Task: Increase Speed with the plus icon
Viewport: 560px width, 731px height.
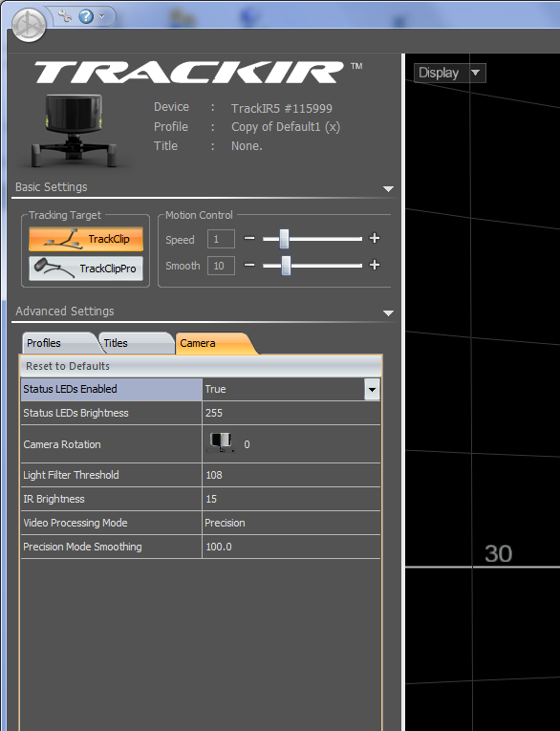Action: [375, 238]
